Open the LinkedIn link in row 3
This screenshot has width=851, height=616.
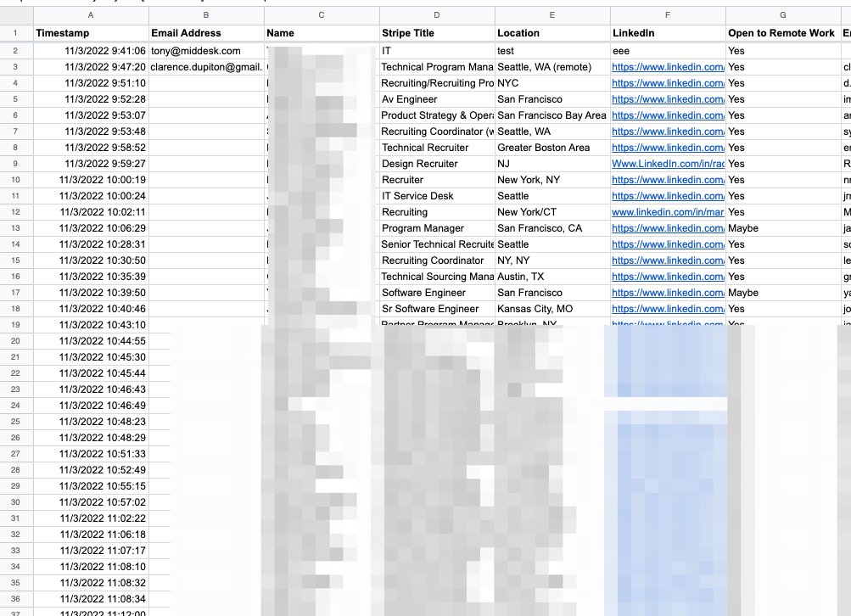(666, 67)
